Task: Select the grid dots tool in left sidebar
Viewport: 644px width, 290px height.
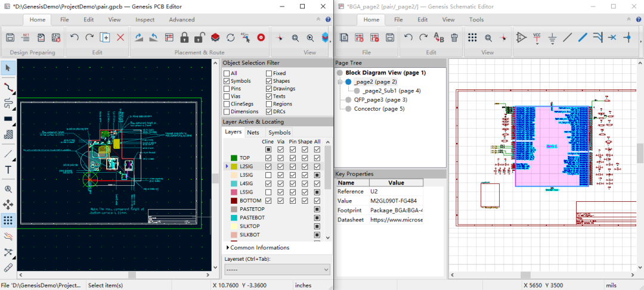Action: (x=8, y=220)
